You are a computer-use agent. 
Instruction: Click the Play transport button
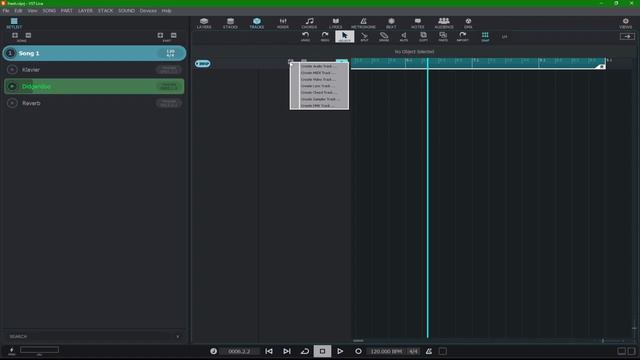[x=340, y=351]
